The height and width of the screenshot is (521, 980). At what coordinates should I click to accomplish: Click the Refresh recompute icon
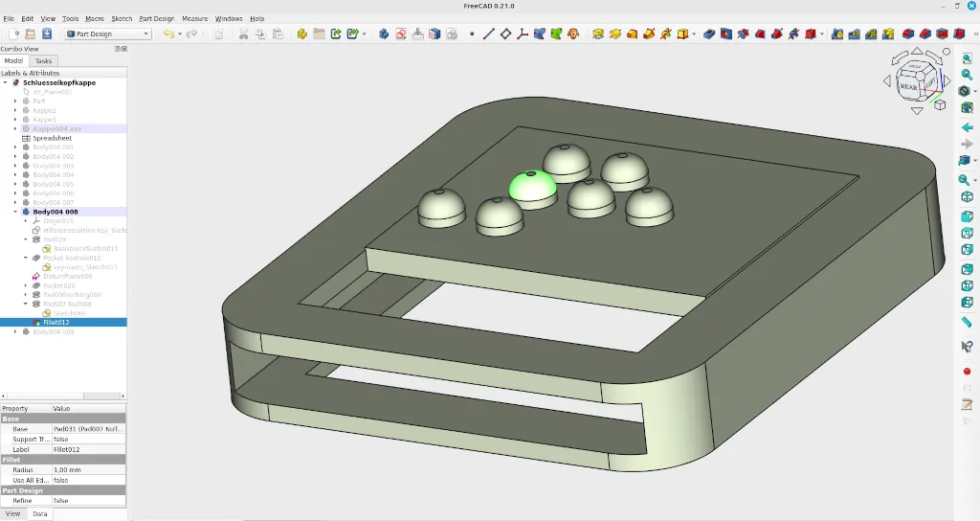[x=218, y=34]
